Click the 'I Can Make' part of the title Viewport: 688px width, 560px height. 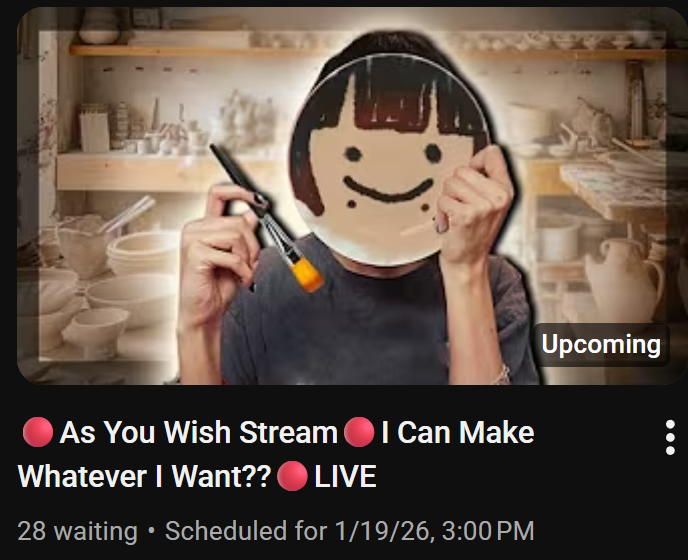click(x=458, y=432)
